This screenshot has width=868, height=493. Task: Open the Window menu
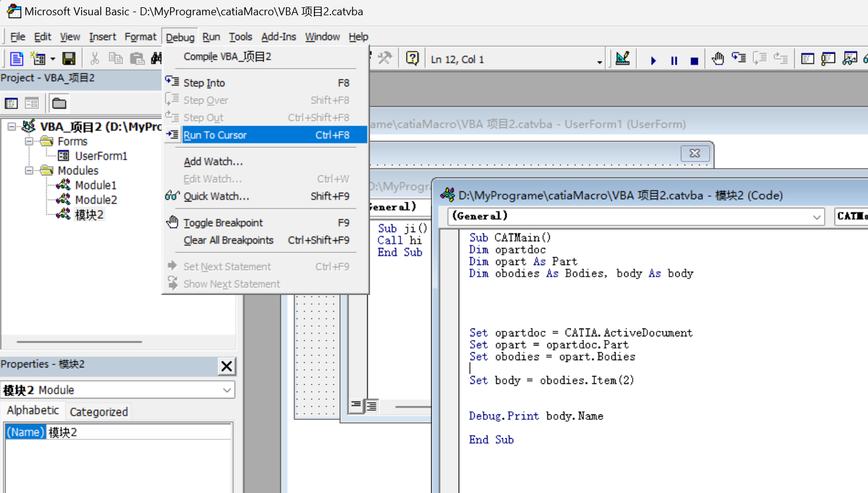pyautogui.click(x=322, y=37)
